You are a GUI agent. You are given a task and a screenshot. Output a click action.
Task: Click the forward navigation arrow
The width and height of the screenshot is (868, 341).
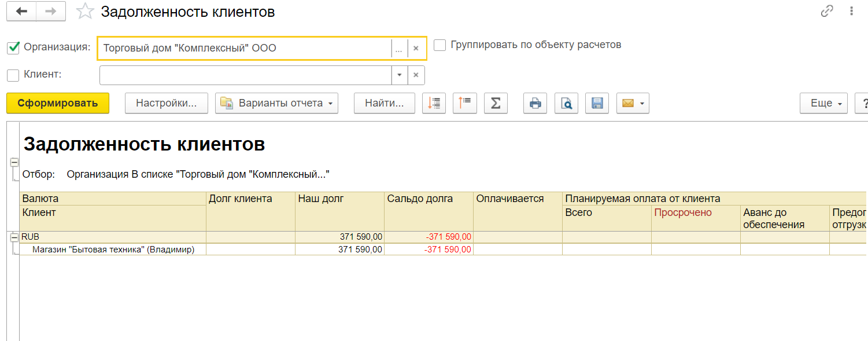pos(51,12)
